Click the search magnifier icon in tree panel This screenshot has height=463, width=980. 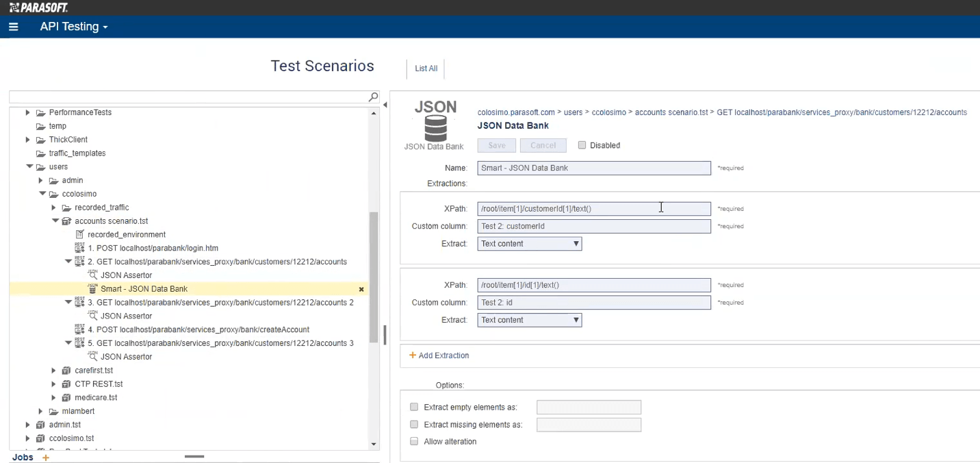(373, 97)
